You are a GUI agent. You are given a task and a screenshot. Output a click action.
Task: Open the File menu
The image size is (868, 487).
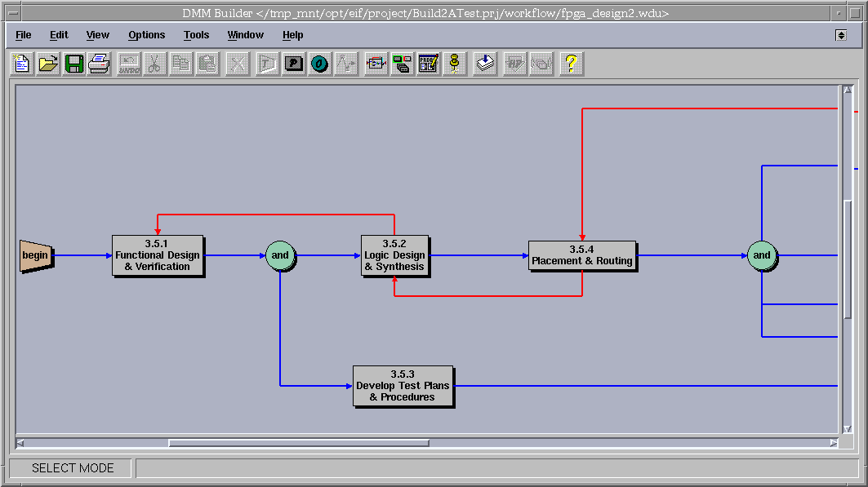coord(24,35)
